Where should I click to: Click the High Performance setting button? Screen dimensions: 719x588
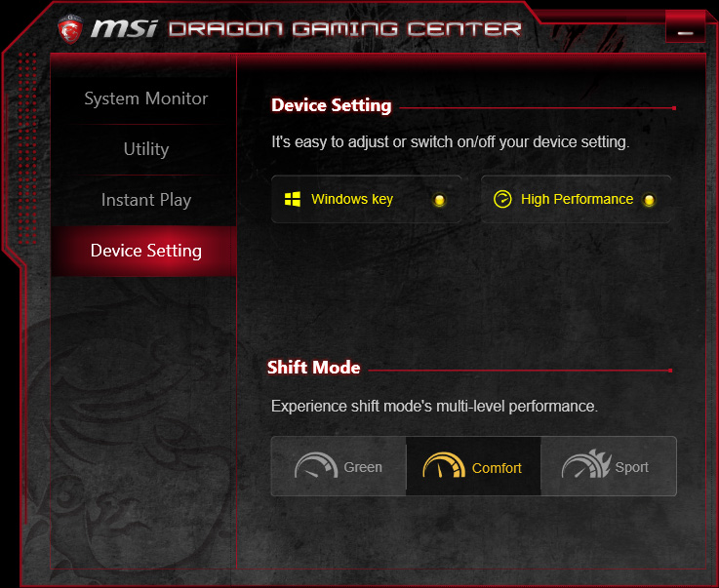click(576, 199)
